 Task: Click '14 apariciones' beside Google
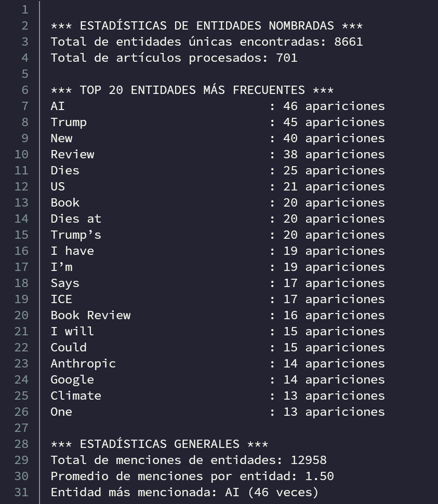(x=334, y=379)
